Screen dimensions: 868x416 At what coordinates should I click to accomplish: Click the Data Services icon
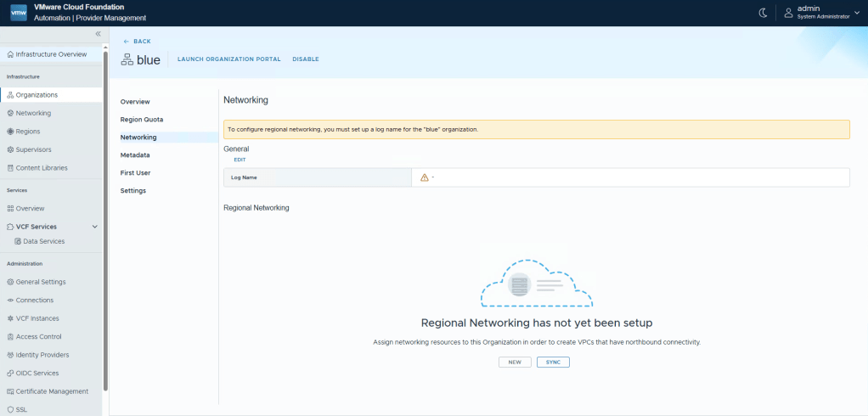click(18, 241)
